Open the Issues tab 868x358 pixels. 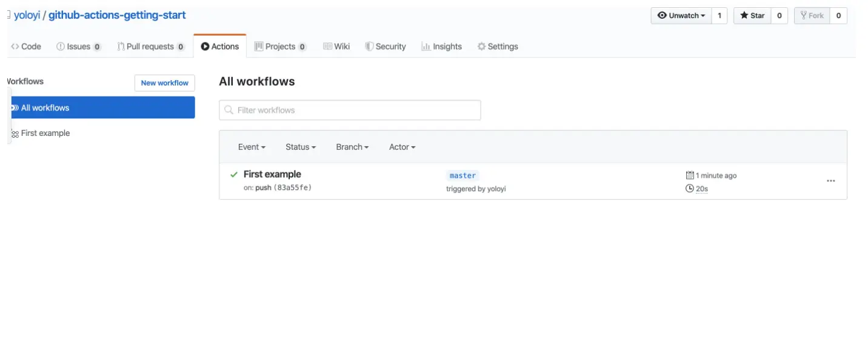pyautogui.click(x=79, y=46)
